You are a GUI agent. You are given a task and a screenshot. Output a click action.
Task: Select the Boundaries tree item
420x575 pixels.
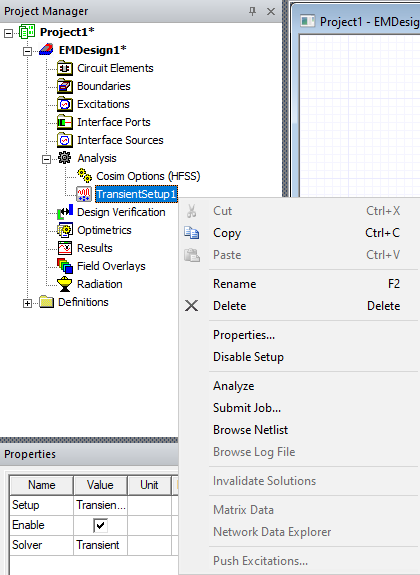pos(104,86)
